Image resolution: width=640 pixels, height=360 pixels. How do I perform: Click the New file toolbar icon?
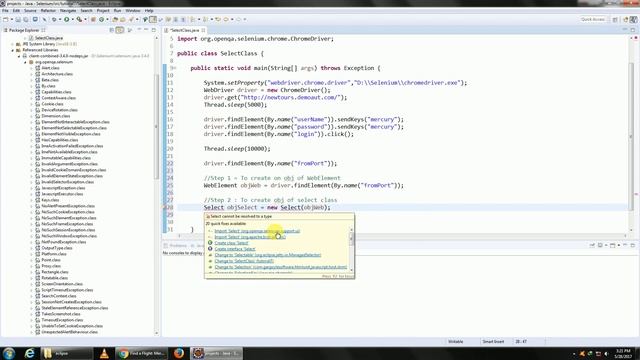pyautogui.click(x=6, y=19)
